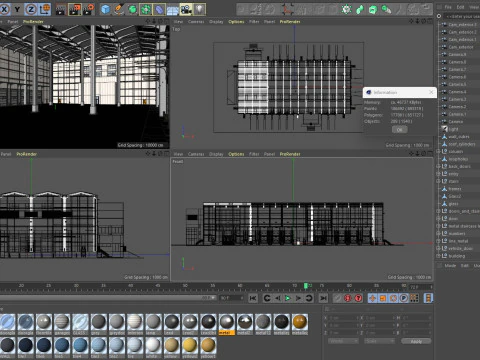
Task: Open the Render View clapperboard icon
Action: 60,9
